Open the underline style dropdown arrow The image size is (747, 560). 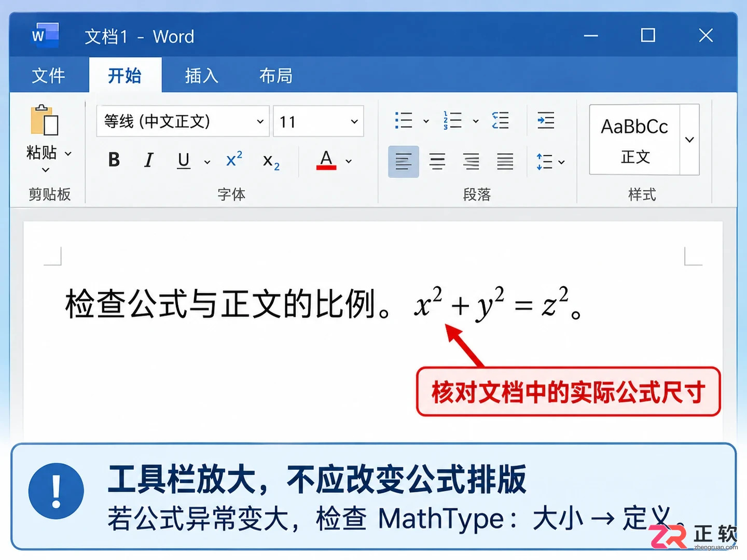[207, 162]
